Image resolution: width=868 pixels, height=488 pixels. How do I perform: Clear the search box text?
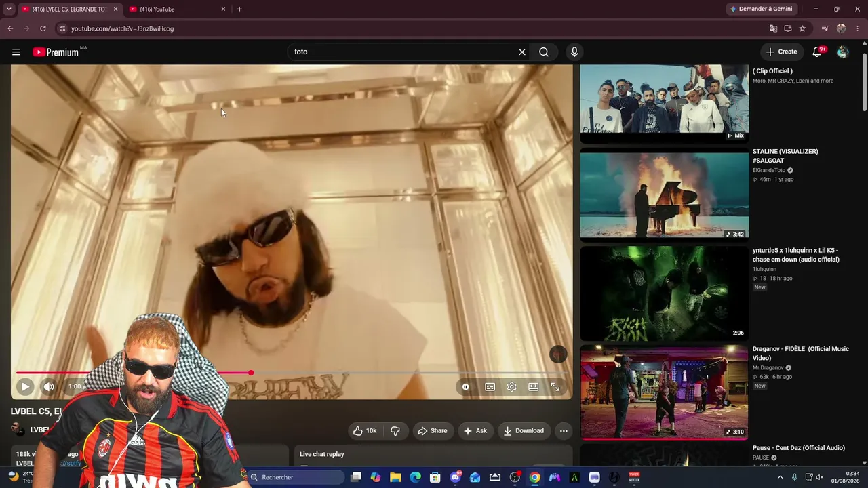522,52
